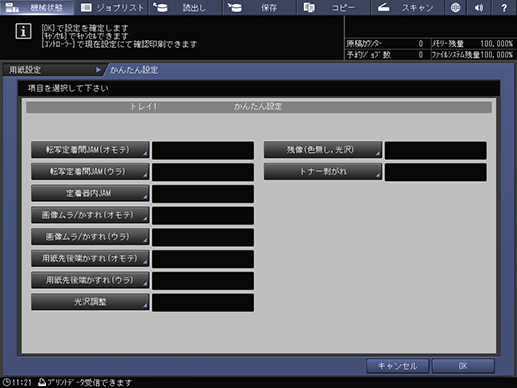Click value field beside 光沢調整

click(203, 303)
